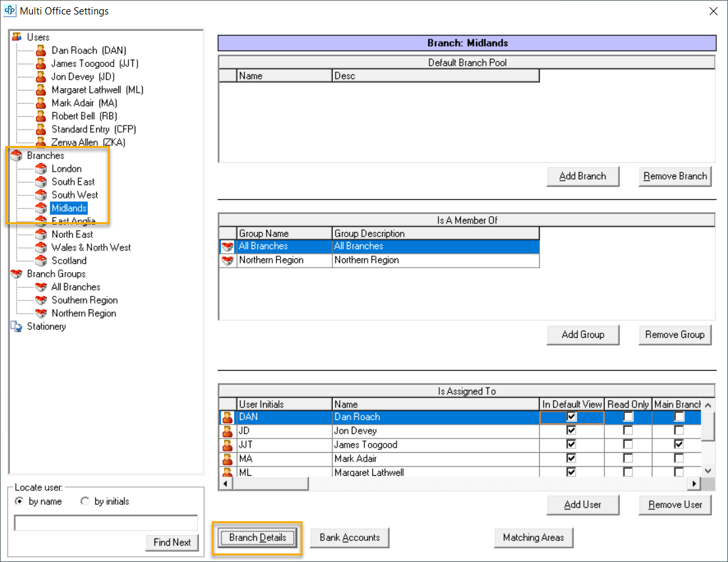This screenshot has height=562, width=728.
Task: Click the Add Branch button
Action: [x=583, y=176]
